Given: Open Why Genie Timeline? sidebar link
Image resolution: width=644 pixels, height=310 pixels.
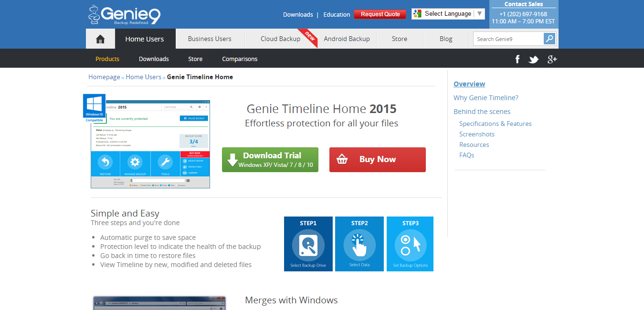Looking at the screenshot, I should point(486,98).
